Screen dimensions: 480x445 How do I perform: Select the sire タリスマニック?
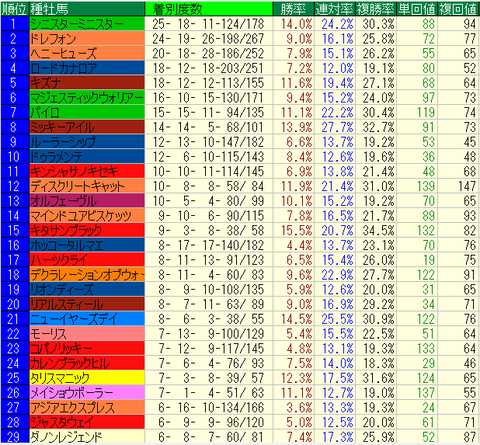(87, 378)
